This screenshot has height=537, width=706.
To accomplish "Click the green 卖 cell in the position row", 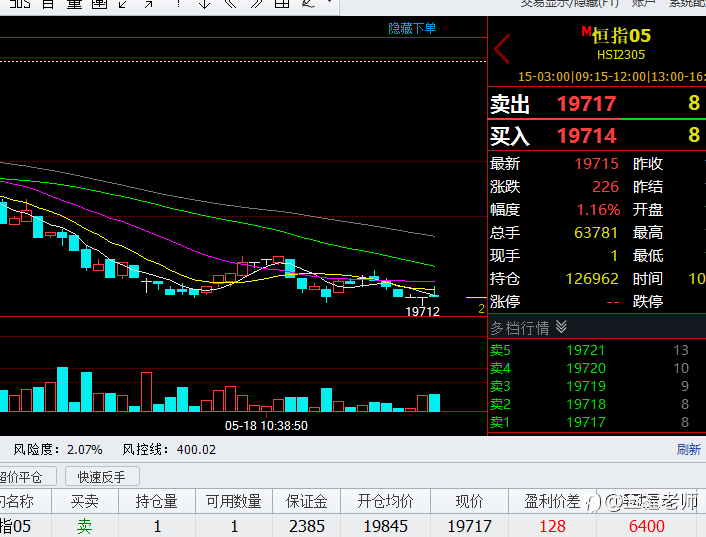I will [x=85, y=526].
